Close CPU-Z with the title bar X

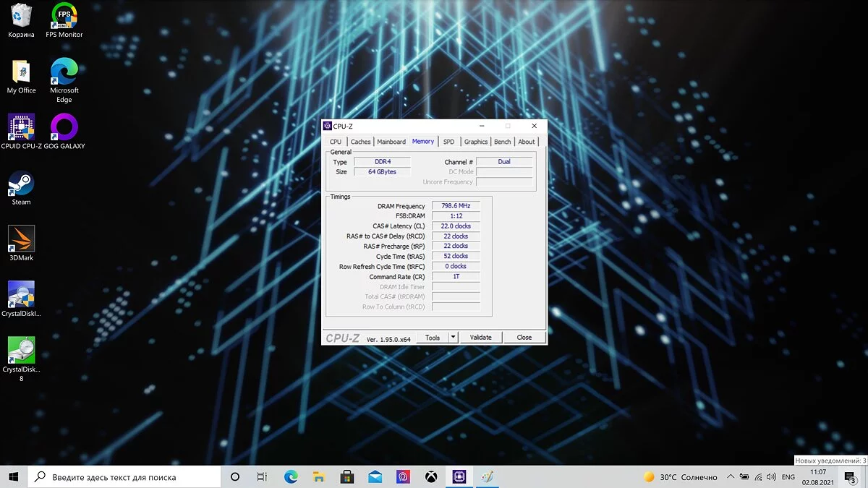point(534,127)
